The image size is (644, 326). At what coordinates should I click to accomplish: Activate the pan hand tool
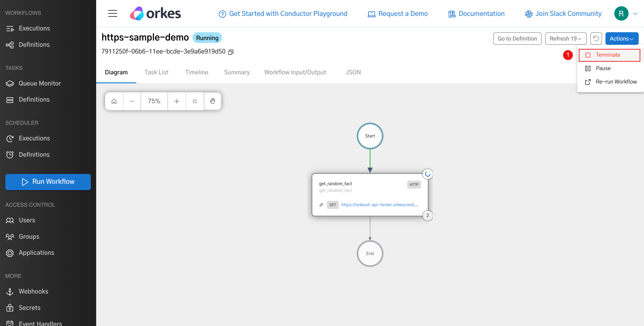212,101
